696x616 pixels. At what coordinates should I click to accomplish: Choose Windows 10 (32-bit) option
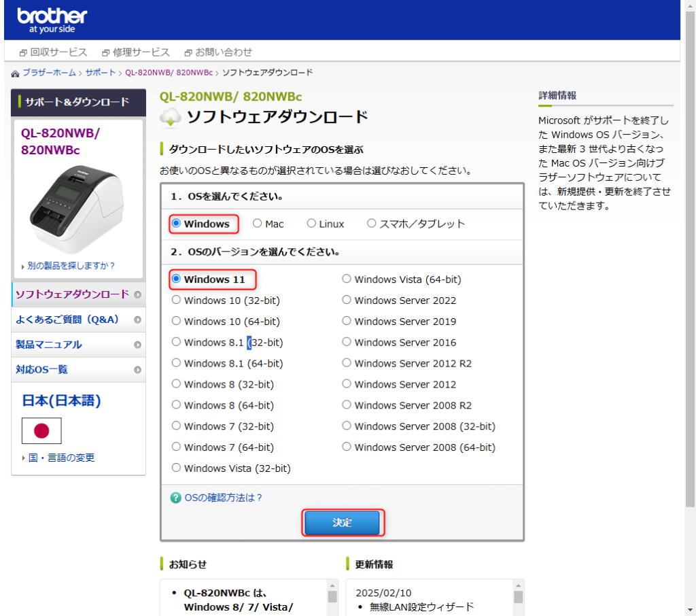176,300
